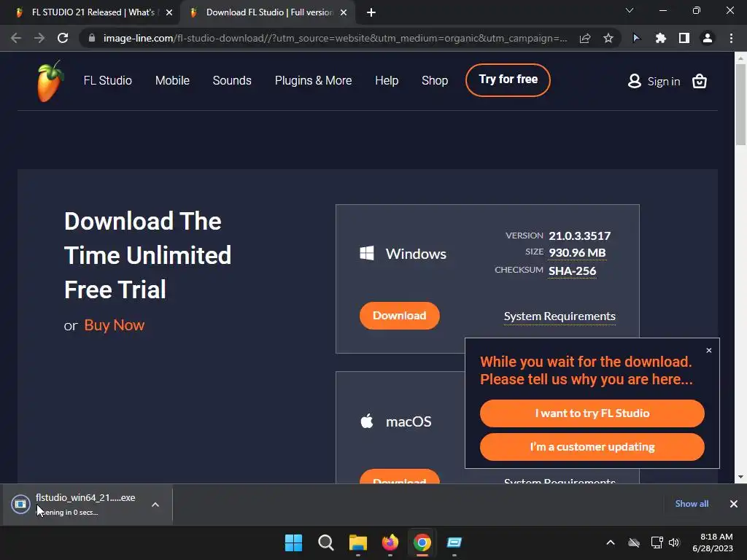Click the Sign in link
This screenshot has width=747, height=560.
point(664,82)
